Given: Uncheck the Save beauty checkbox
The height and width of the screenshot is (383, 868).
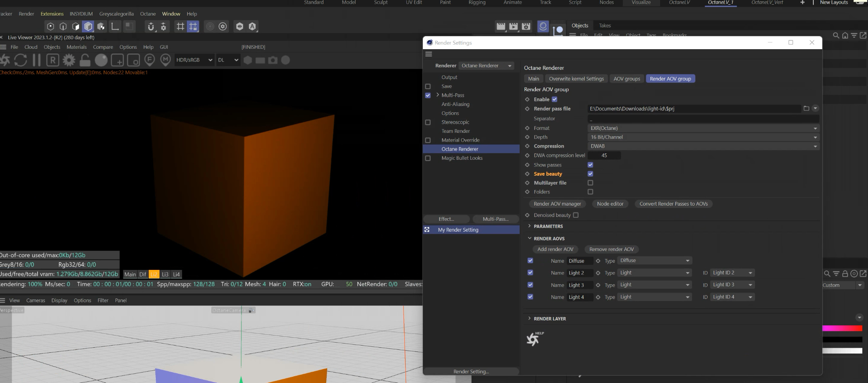Looking at the screenshot, I should (590, 174).
